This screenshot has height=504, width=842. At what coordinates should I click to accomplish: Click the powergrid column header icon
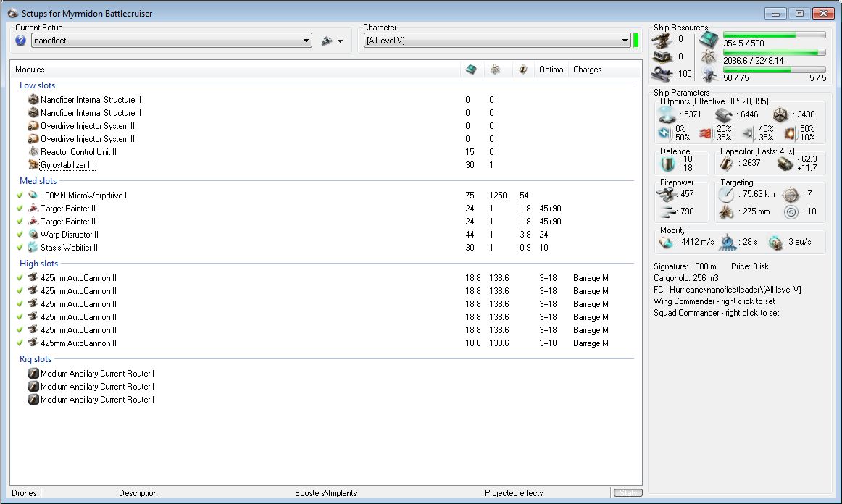(495, 70)
